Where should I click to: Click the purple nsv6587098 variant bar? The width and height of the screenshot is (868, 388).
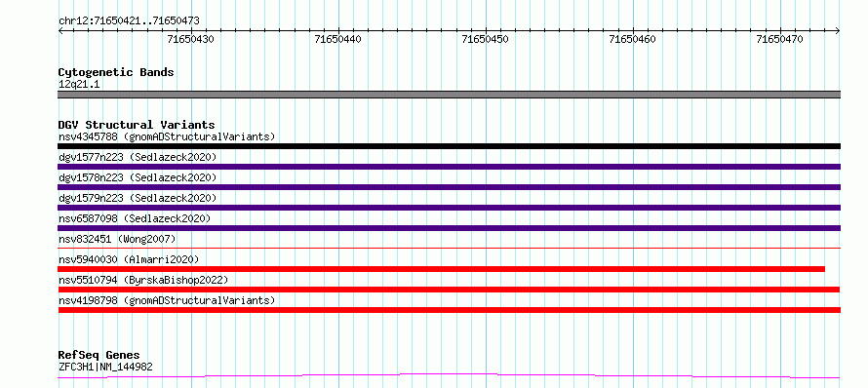[x=449, y=228]
